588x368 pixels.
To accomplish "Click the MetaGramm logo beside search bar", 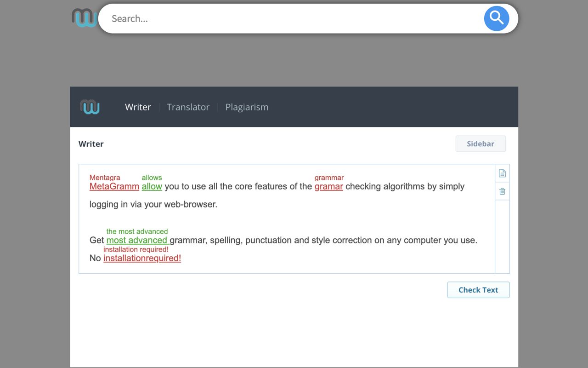I will [84, 18].
